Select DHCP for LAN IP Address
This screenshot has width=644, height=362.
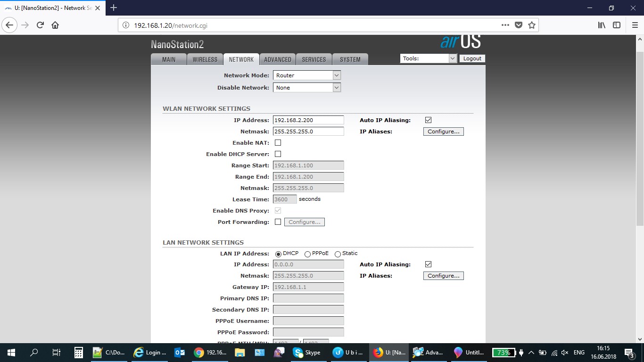[278, 254]
